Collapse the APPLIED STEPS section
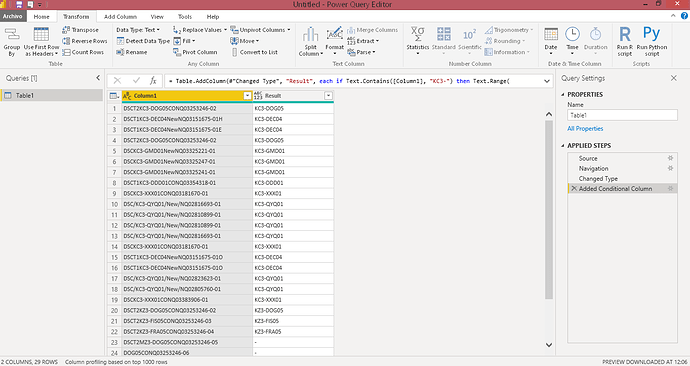The image size is (690, 366). tap(563, 146)
